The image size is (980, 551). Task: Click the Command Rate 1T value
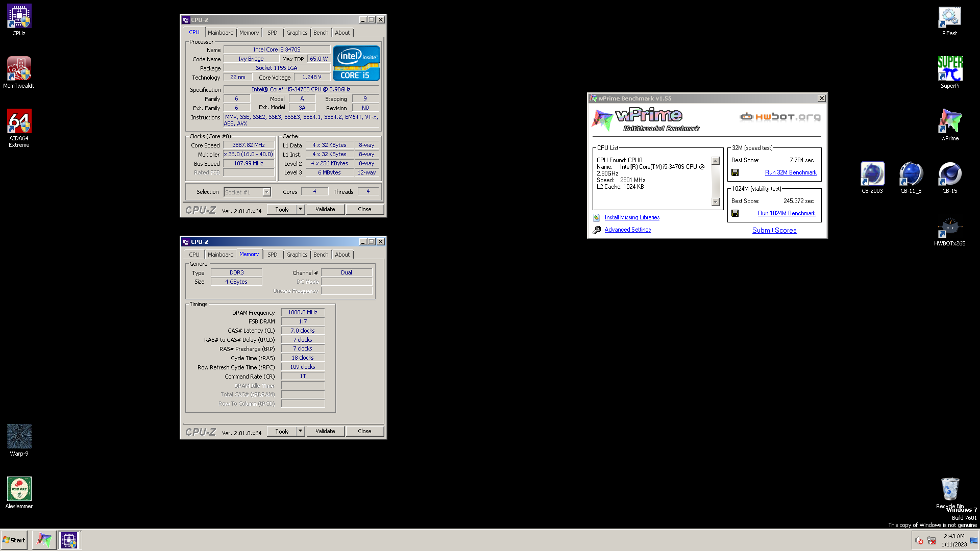[303, 376]
